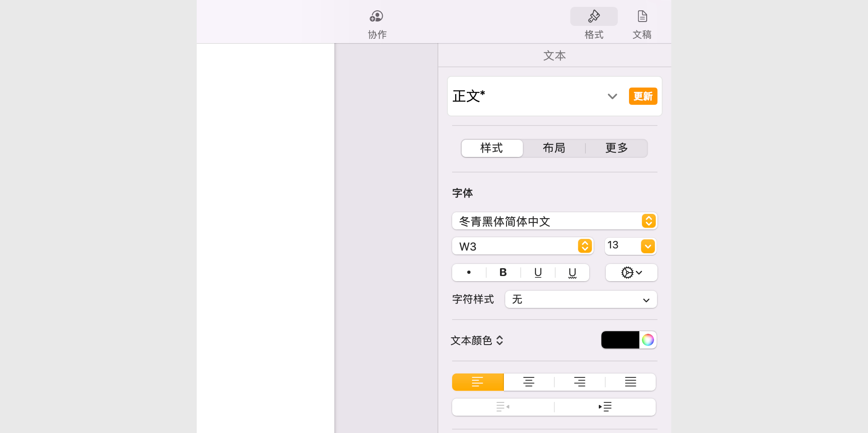Click the 字体 section label
Screen dimensions: 868x433
pos(462,193)
